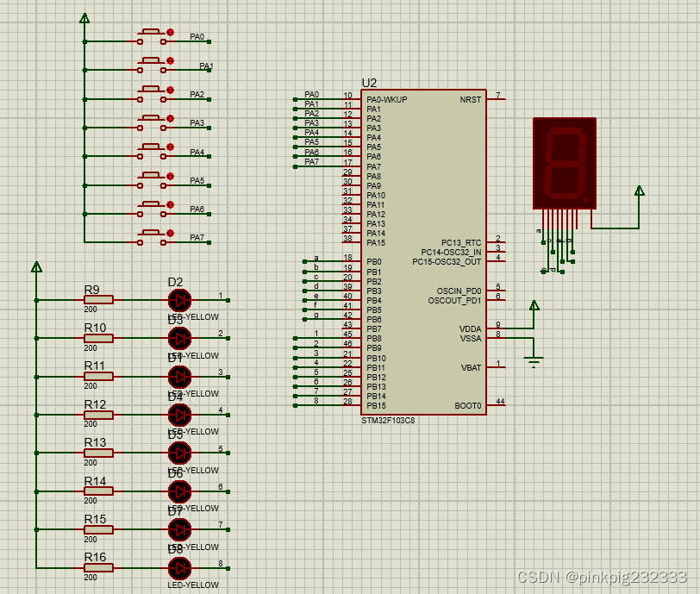Image resolution: width=700 pixels, height=594 pixels.
Task: Click the 200 value under R12
Action: (91, 424)
